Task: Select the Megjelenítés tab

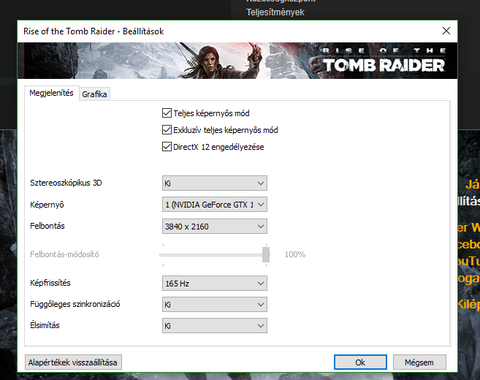Action: coord(51,93)
